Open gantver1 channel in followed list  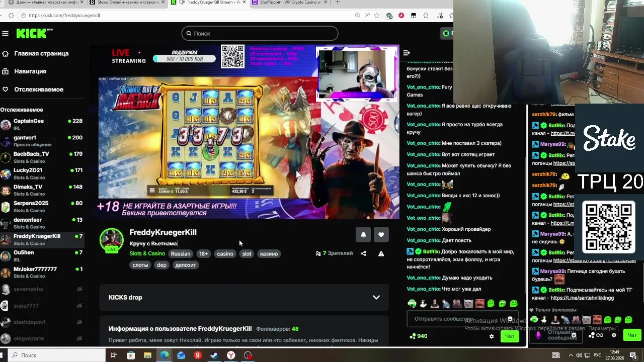click(x=42, y=141)
